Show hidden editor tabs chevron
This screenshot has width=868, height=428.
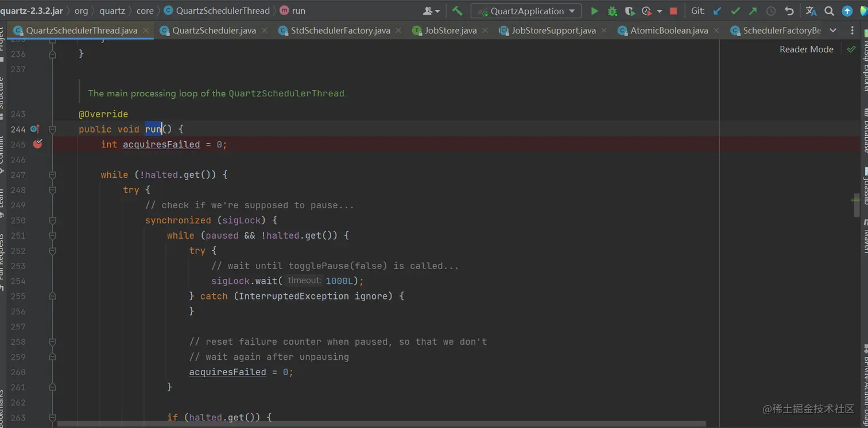click(833, 30)
